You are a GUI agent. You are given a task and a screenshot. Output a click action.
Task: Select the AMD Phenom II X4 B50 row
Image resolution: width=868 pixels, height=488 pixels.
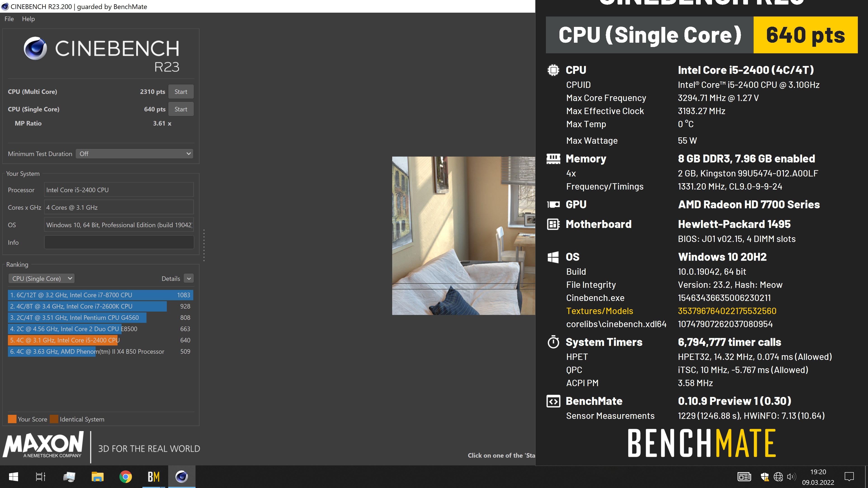coord(100,351)
